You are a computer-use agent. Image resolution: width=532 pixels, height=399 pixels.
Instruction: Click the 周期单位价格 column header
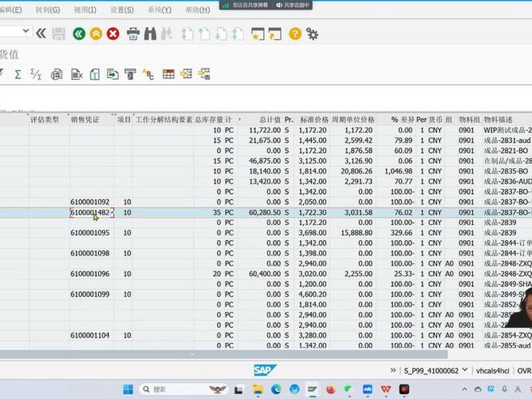353,120
